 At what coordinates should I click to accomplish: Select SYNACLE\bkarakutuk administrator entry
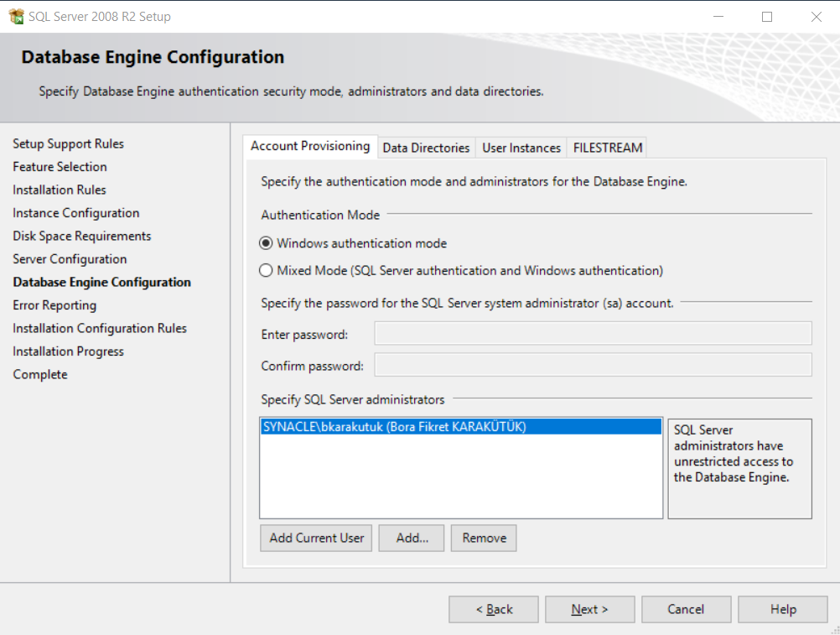461,426
